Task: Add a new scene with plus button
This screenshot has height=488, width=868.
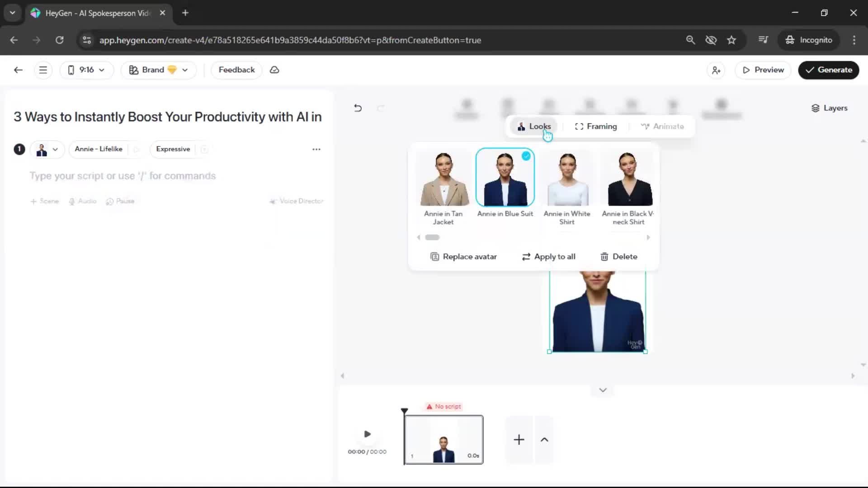Action: [x=519, y=440]
